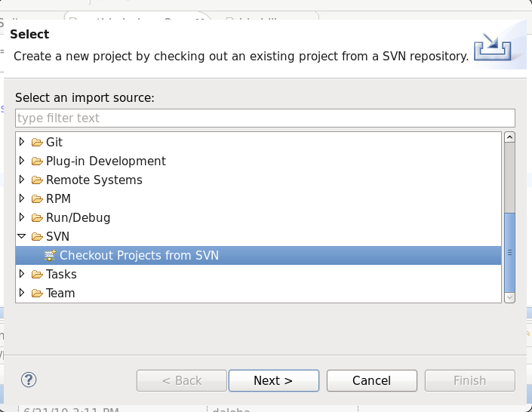Image resolution: width=532 pixels, height=412 pixels.
Task: Click the vertical scrollbar thumb
Action: tap(509, 252)
